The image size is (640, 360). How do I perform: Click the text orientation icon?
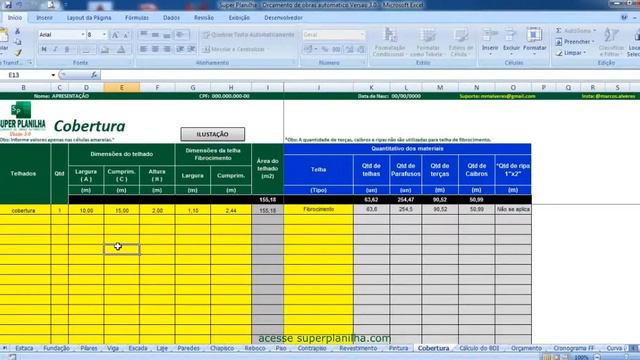[x=181, y=35]
